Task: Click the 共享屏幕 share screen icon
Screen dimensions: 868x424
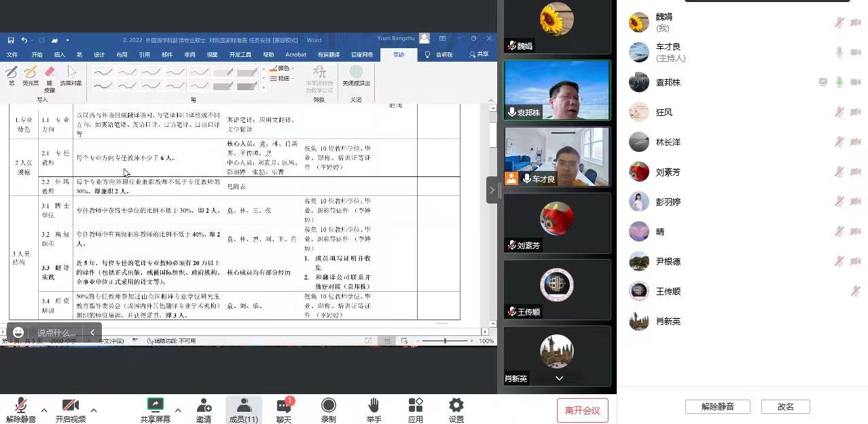Action: [156, 406]
